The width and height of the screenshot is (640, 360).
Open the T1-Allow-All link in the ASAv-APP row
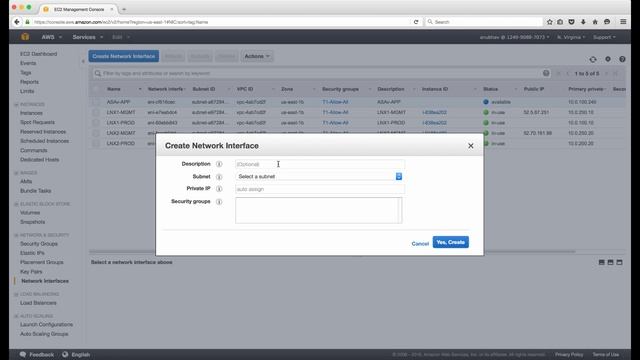pos(335,102)
